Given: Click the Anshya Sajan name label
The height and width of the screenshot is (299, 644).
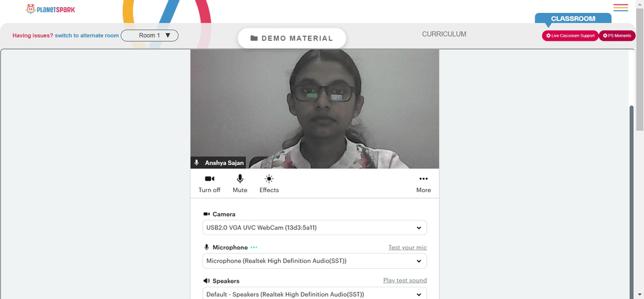Looking at the screenshot, I should 224,163.
